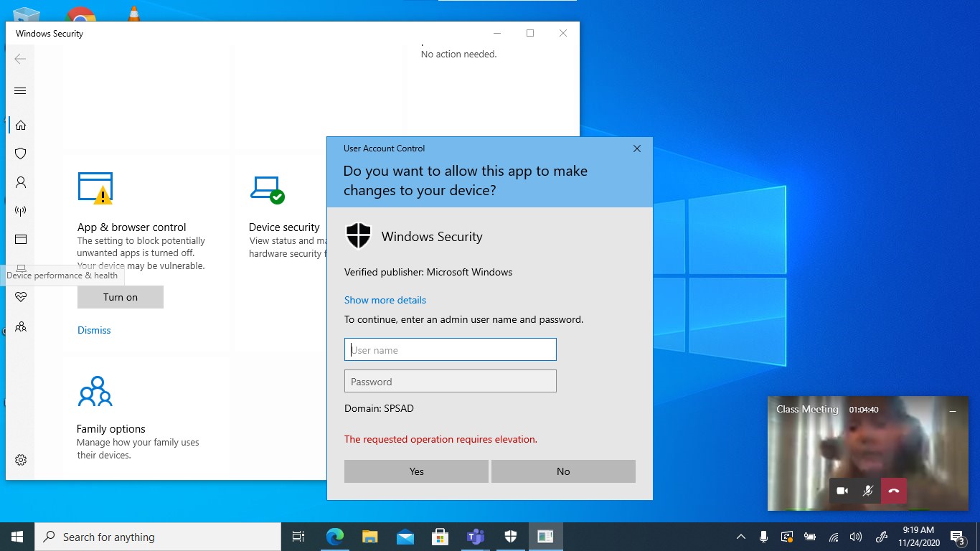Click the Windows Security shield in UAC dialog

coord(359,236)
